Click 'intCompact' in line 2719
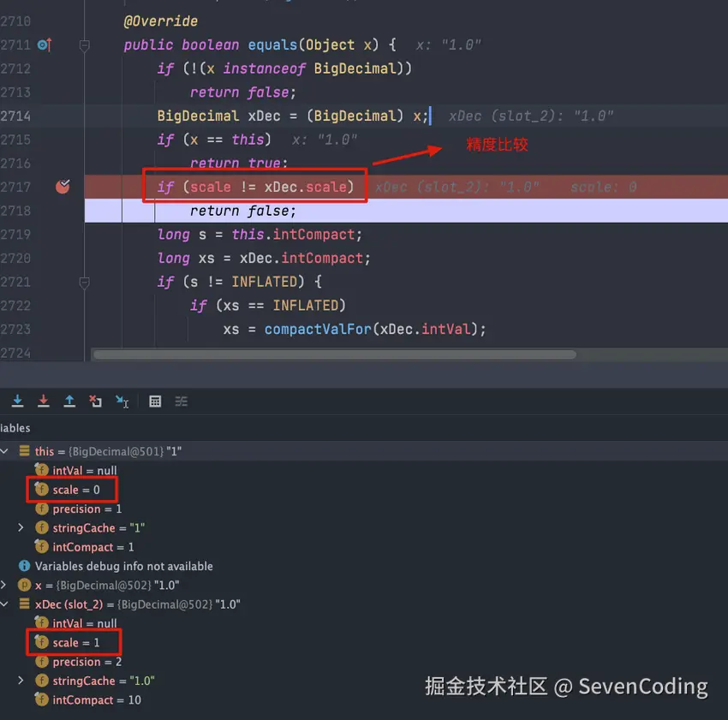The image size is (728, 720). click(313, 235)
